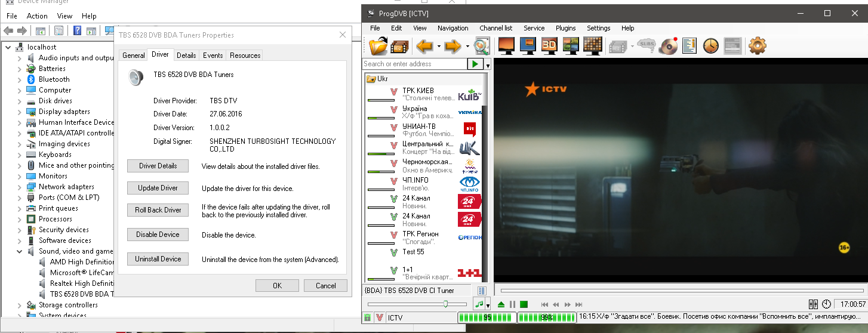Open the multi-picture mosaic monitor icon

pos(571,45)
